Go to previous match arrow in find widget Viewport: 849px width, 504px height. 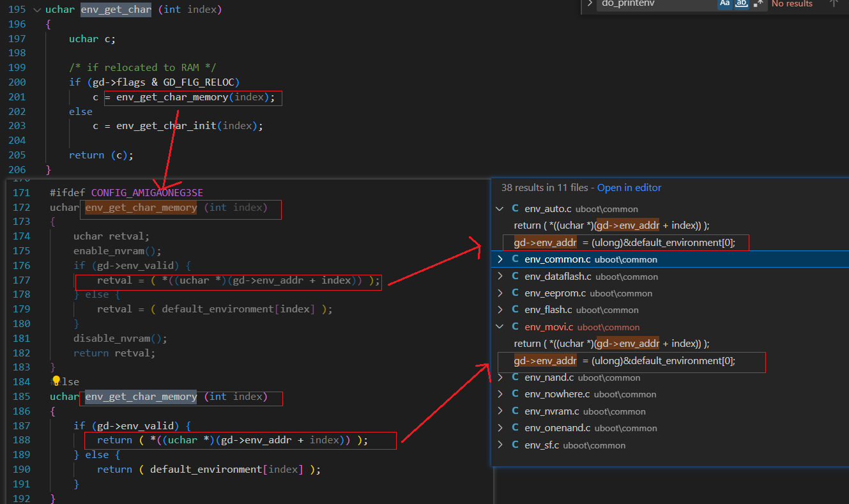834,3
